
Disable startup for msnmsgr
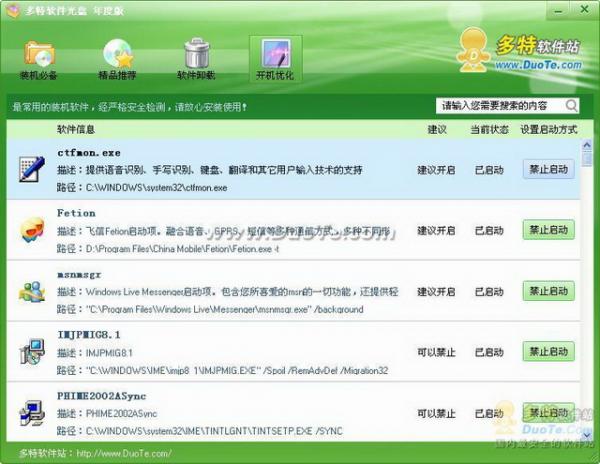(548, 291)
